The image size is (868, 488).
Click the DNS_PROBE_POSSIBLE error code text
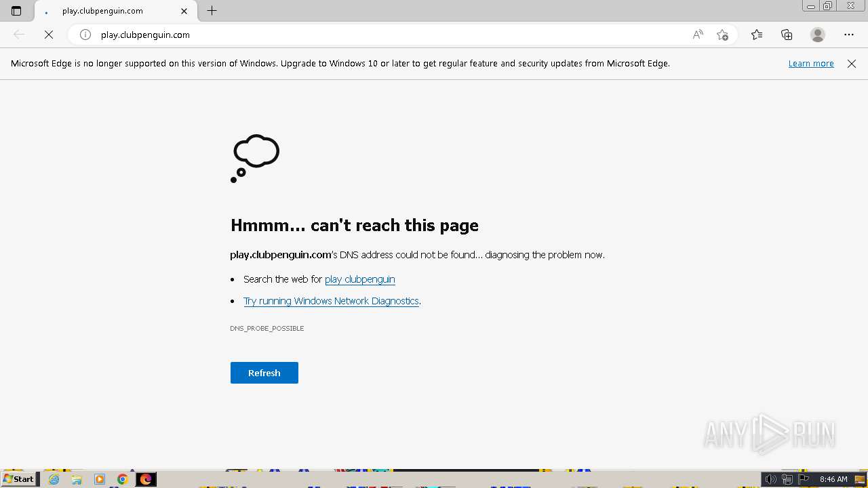point(267,328)
